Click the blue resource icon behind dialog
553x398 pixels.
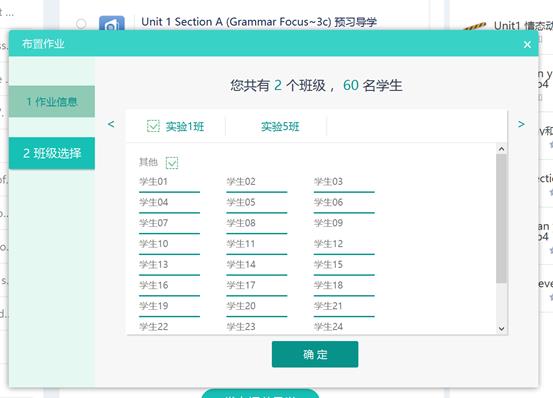coord(111,23)
